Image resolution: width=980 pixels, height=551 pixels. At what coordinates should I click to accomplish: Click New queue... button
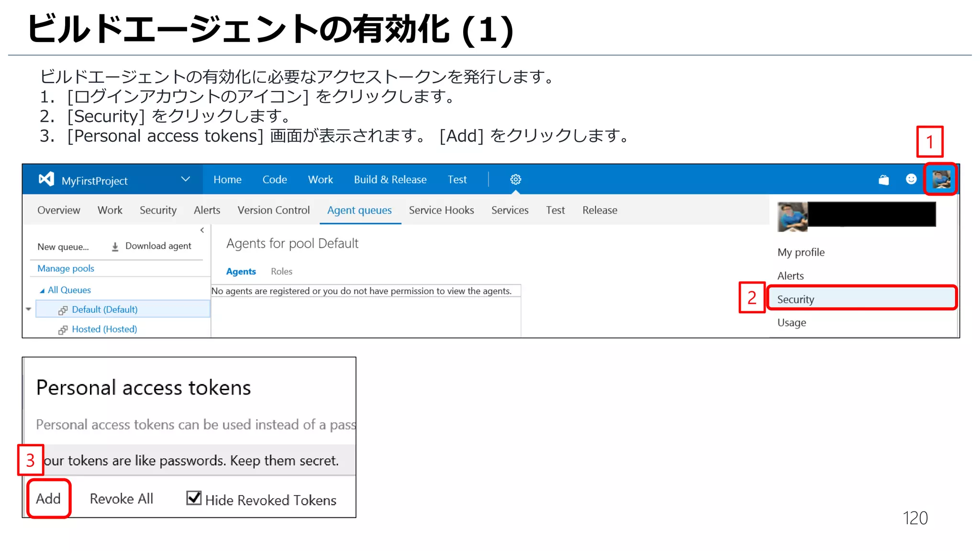click(63, 247)
